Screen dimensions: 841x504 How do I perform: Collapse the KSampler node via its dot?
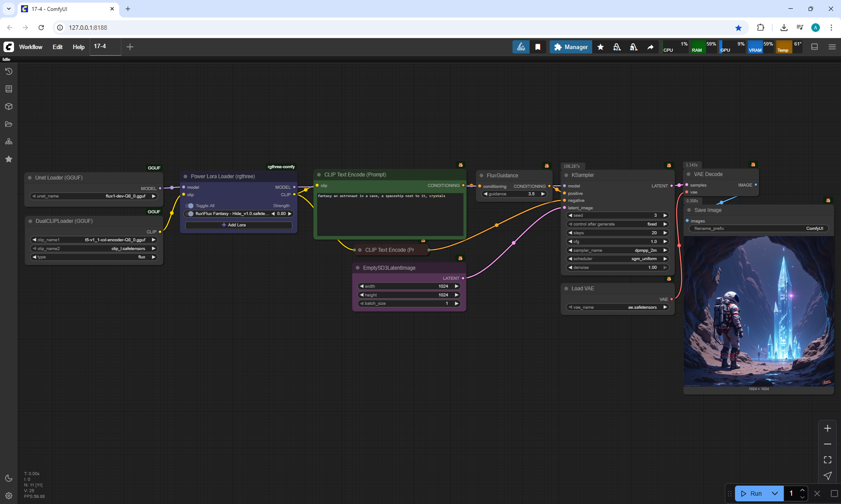coord(566,175)
